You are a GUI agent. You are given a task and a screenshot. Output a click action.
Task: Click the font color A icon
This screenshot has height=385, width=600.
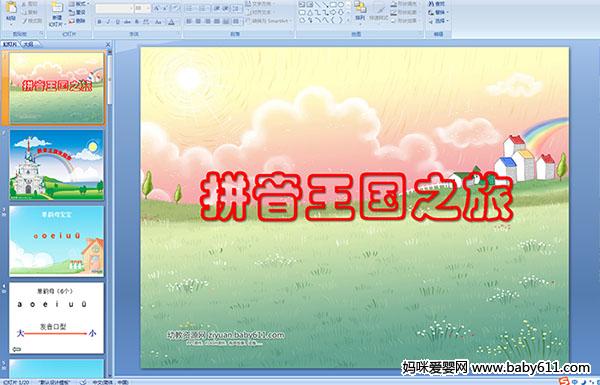pos(171,22)
